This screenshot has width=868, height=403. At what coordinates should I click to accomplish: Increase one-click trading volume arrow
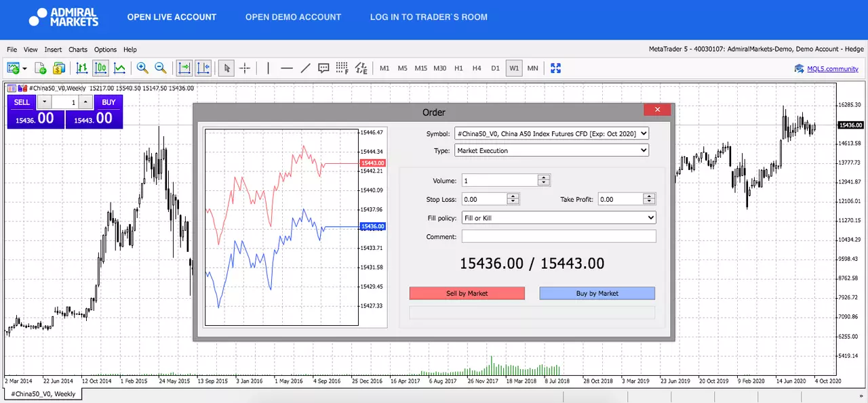pyautogui.click(x=85, y=102)
